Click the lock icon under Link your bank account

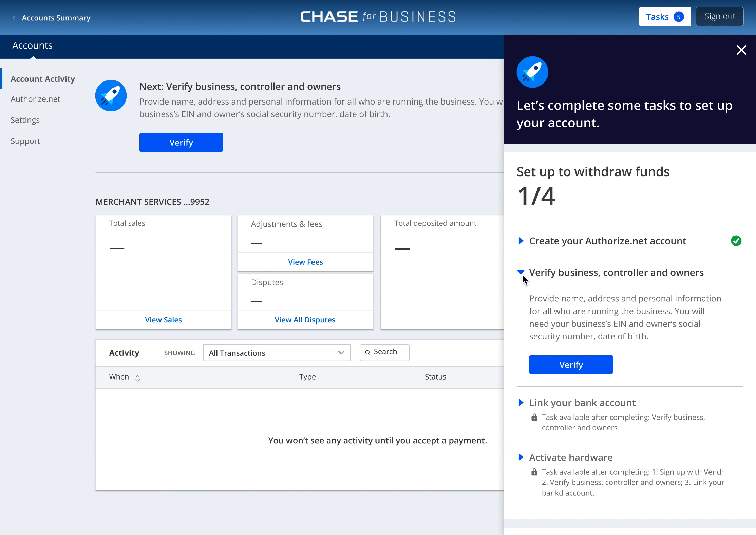coord(534,417)
